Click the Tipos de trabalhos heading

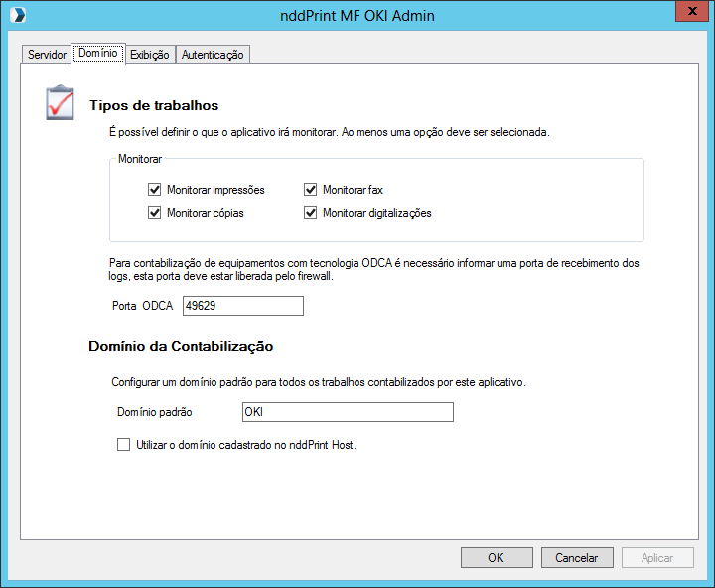(x=154, y=105)
